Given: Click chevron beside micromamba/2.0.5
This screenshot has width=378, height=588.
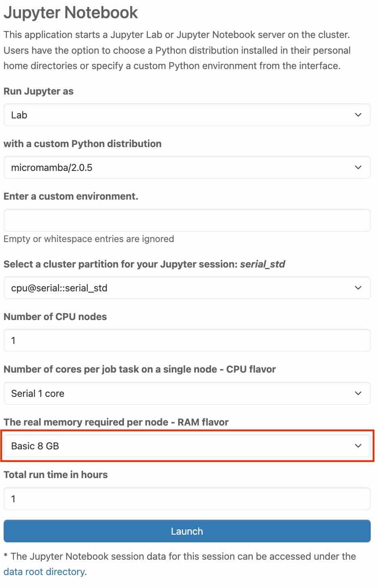Looking at the screenshot, I should pyautogui.click(x=358, y=168).
